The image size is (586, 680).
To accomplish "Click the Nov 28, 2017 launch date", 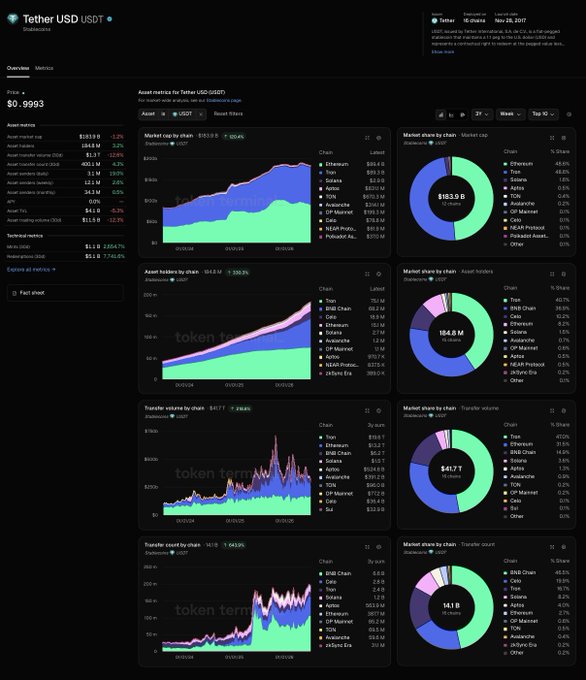I will click(x=510, y=20).
